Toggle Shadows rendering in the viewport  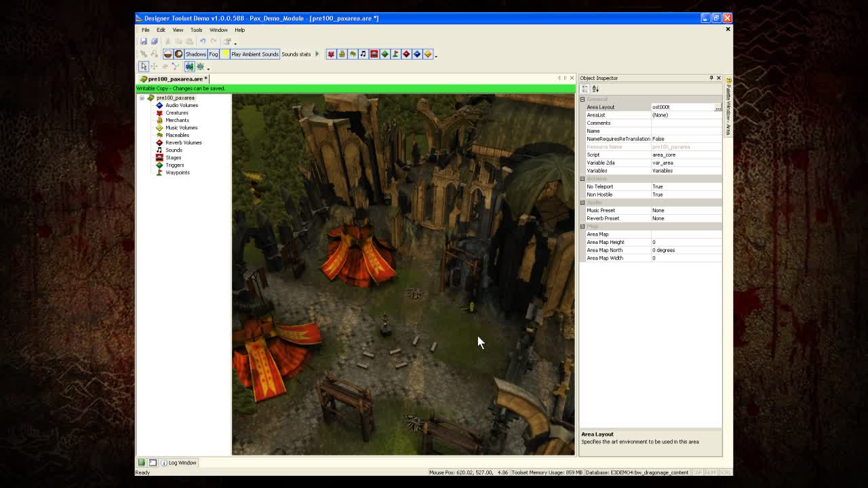195,54
